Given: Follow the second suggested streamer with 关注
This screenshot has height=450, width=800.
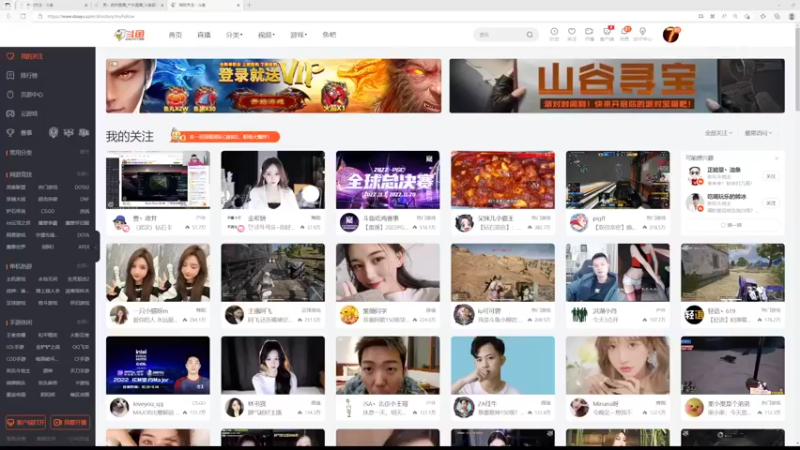Looking at the screenshot, I should (x=771, y=203).
